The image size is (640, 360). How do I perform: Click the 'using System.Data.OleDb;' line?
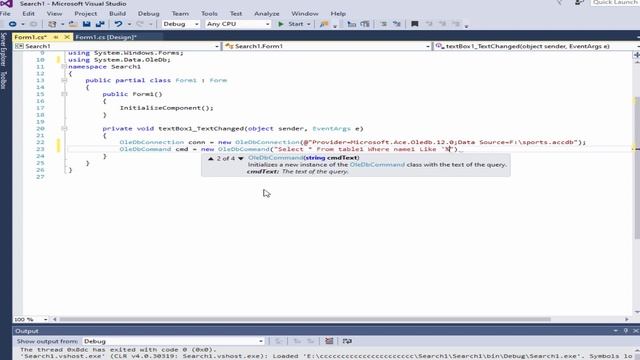pos(120,60)
